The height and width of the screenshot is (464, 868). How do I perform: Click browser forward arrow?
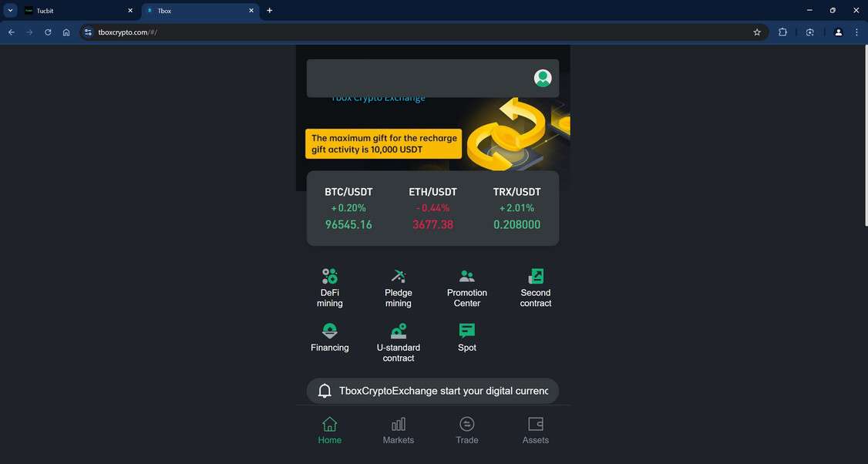coord(29,32)
